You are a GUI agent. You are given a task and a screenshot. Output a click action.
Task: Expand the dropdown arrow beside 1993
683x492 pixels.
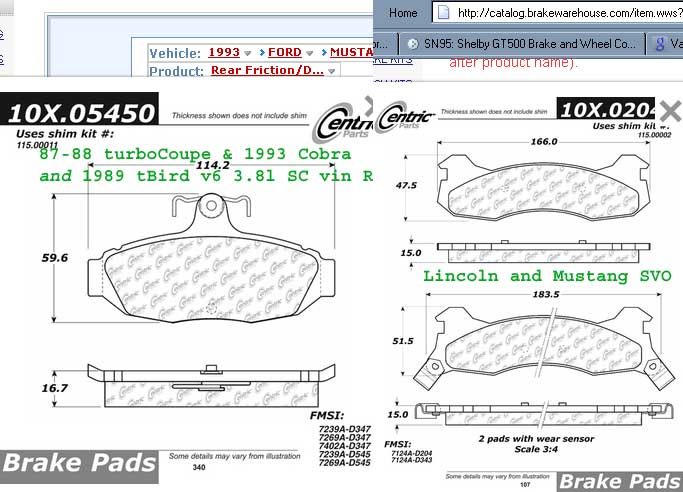point(247,54)
